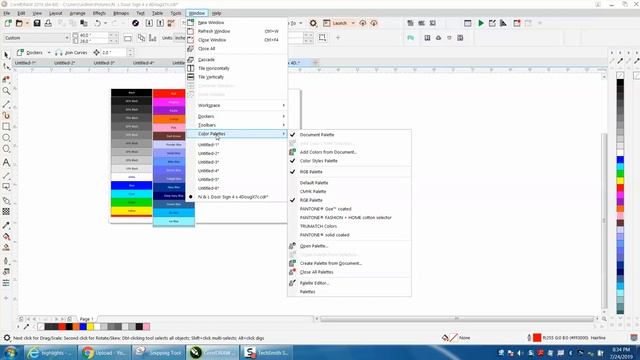
Task: Open the Undo history dropdown arrow
Action: (105, 23)
